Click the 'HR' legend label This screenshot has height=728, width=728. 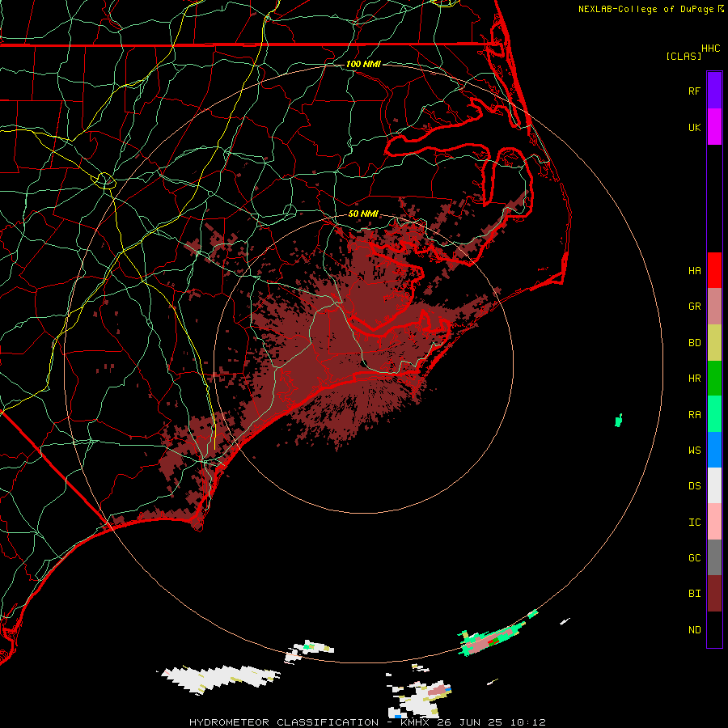pos(694,379)
